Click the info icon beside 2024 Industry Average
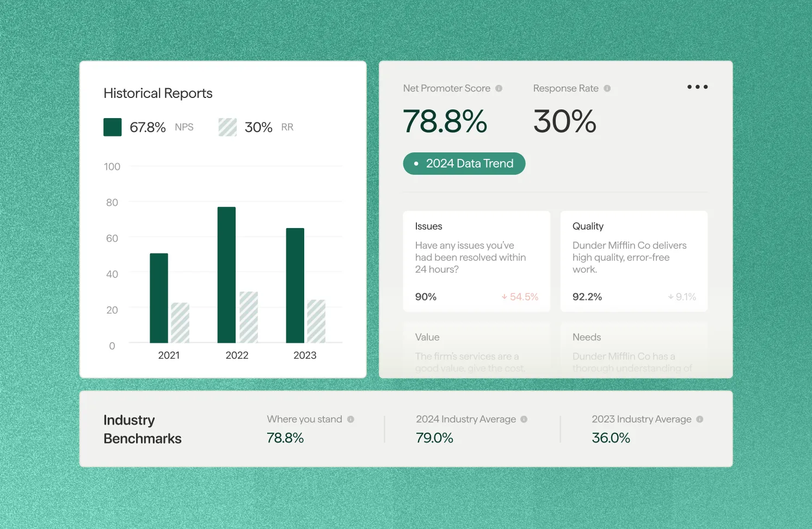Screen dimensions: 812x529 524,419
